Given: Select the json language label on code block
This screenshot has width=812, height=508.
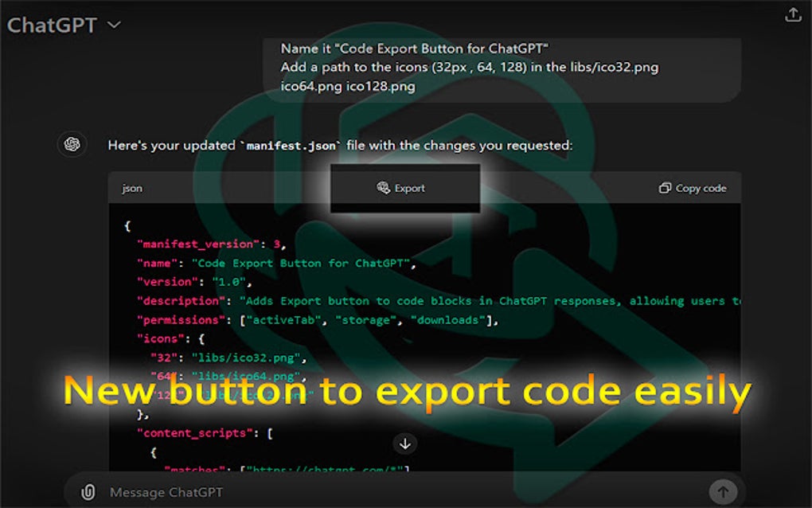Looking at the screenshot, I should click(131, 188).
